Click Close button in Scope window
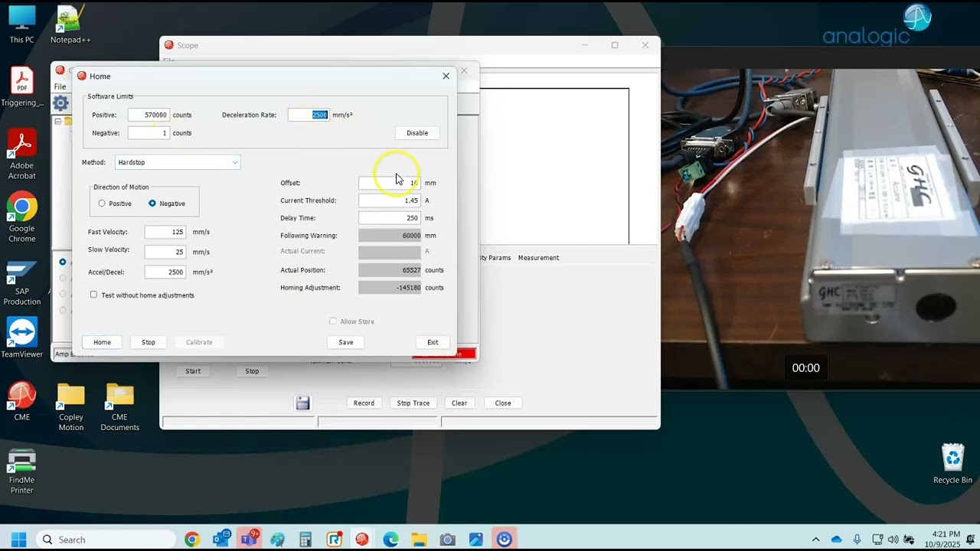Viewport: 980px width, 551px height. (x=503, y=403)
